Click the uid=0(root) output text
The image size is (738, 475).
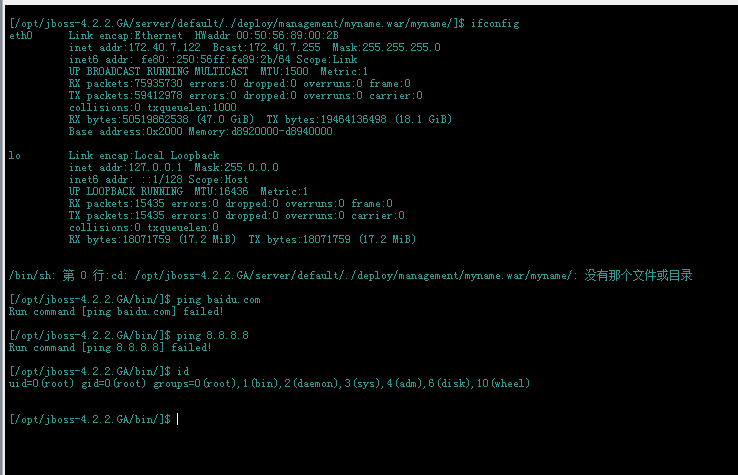tap(41, 384)
